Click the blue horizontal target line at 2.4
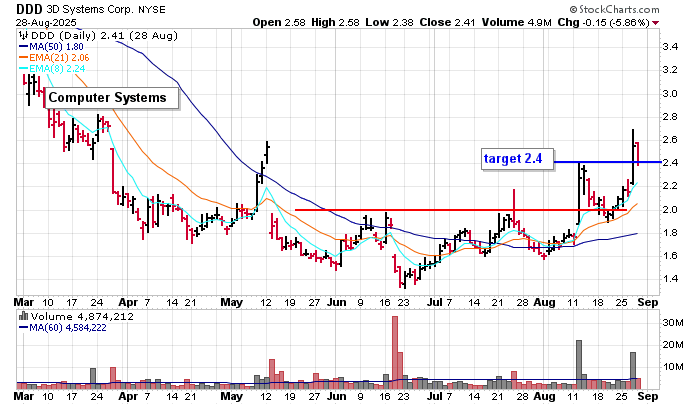700x405 pixels. click(x=607, y=162)
